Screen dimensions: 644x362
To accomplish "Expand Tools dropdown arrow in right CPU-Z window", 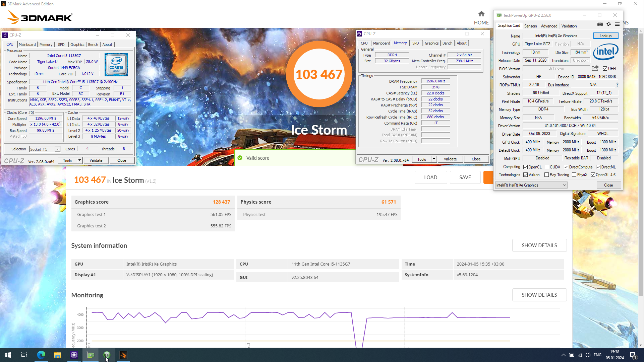I will tap(434, 159).
